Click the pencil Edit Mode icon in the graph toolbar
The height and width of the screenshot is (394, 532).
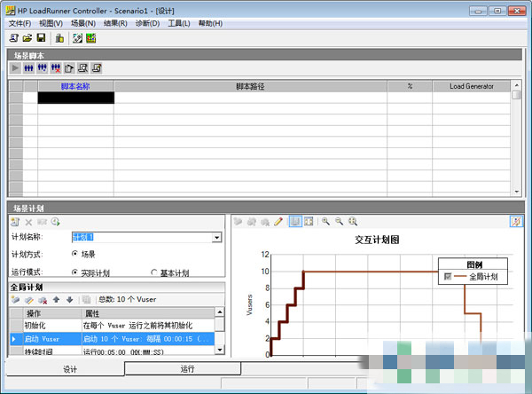[278, 222]
